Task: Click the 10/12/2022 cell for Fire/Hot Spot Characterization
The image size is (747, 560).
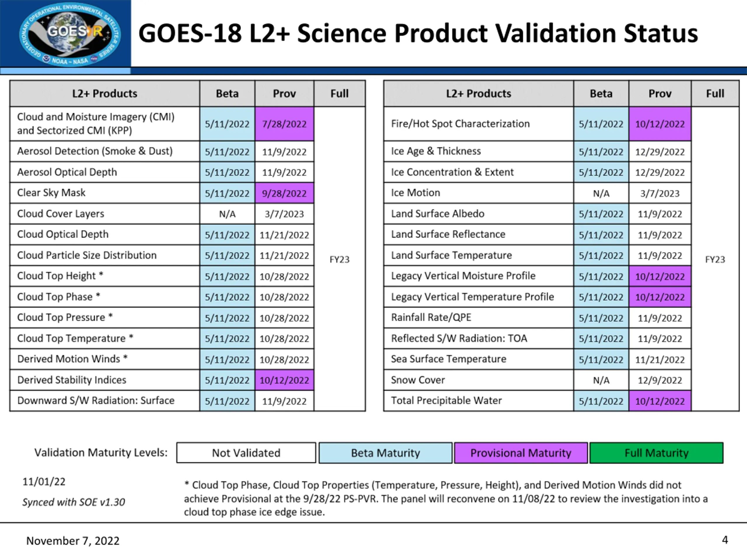Action: click(x=660, y=124)
